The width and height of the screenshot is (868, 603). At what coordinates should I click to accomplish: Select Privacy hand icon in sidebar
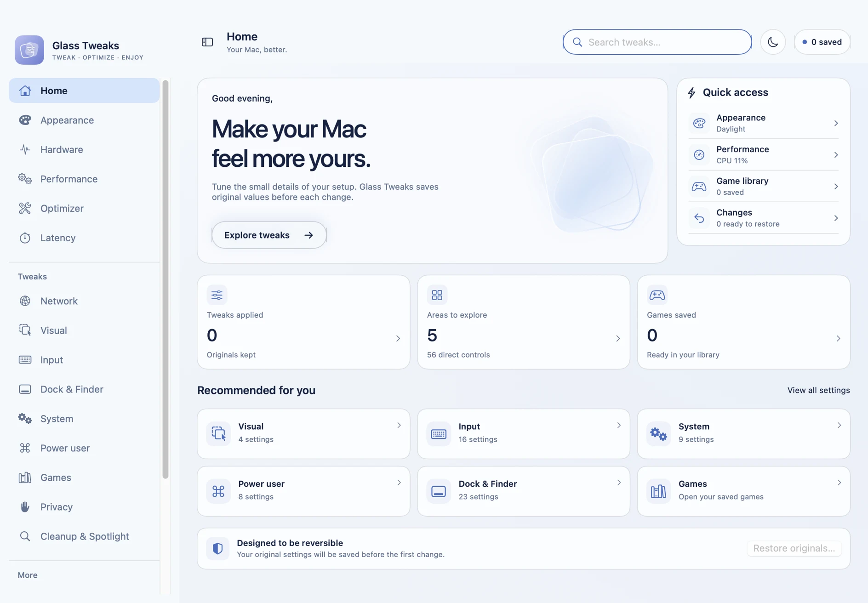[x=25, y=507]
